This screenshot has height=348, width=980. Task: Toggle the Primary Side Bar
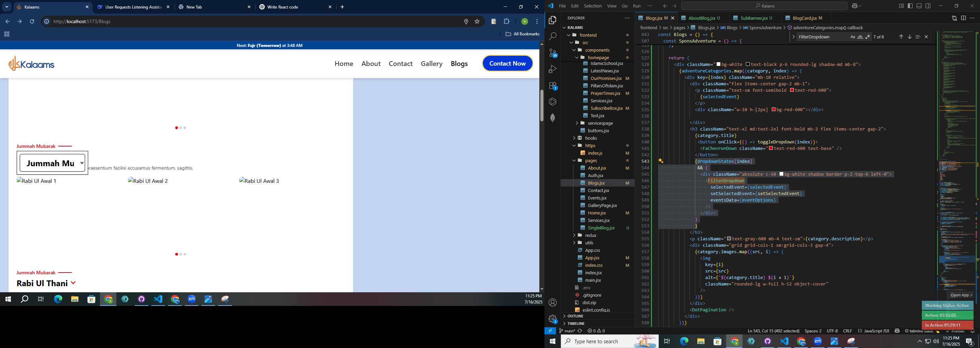click(910, 6)
